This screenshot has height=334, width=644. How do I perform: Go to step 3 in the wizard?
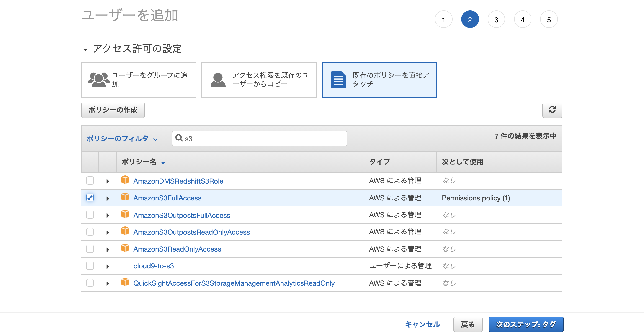tap(496, 20)
